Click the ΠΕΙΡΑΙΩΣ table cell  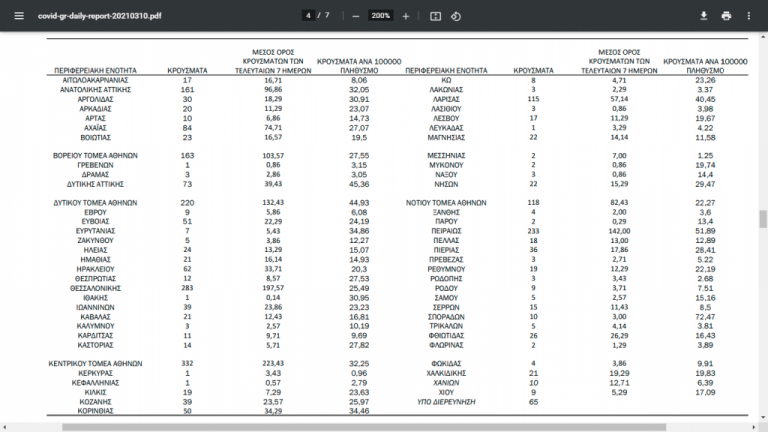click(x=446, y=231)
